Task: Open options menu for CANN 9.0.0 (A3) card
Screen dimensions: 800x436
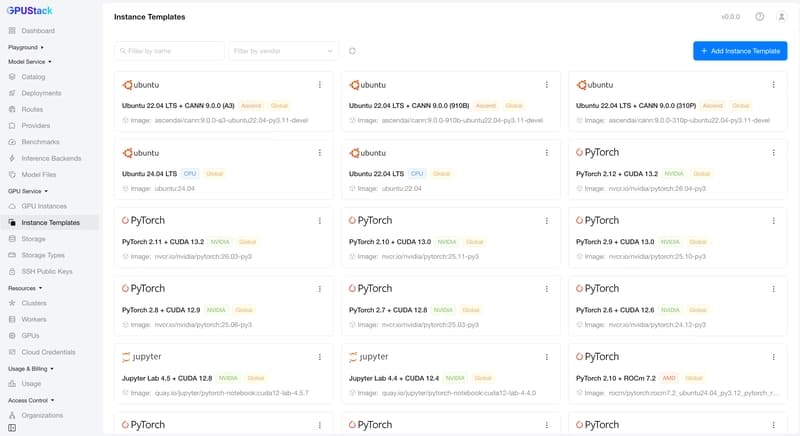Action: pos(320,85)
